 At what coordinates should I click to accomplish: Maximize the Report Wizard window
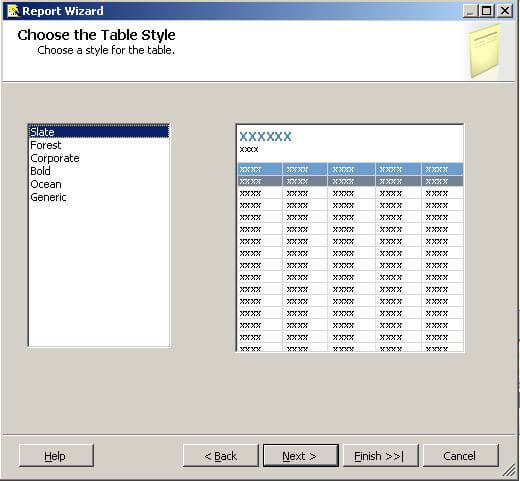click(x=486, y=11)
